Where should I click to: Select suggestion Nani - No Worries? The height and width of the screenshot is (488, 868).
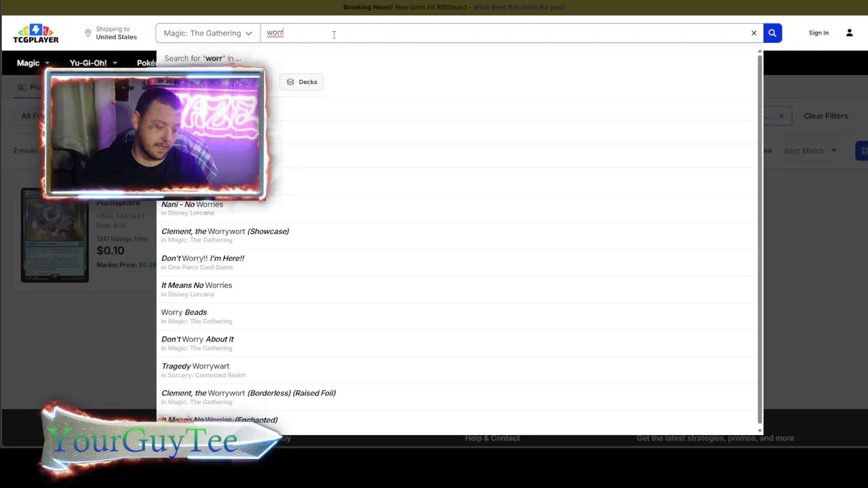coord(456,208)
